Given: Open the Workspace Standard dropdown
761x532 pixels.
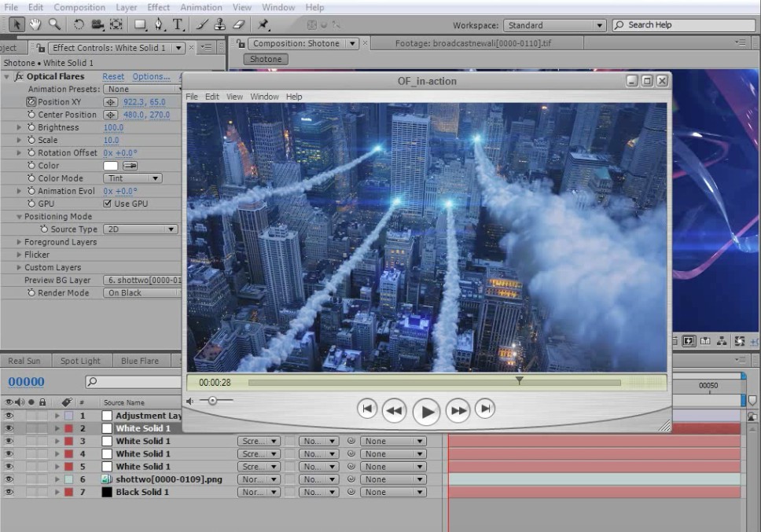Looking at the screenshot, I should (554, 25).
